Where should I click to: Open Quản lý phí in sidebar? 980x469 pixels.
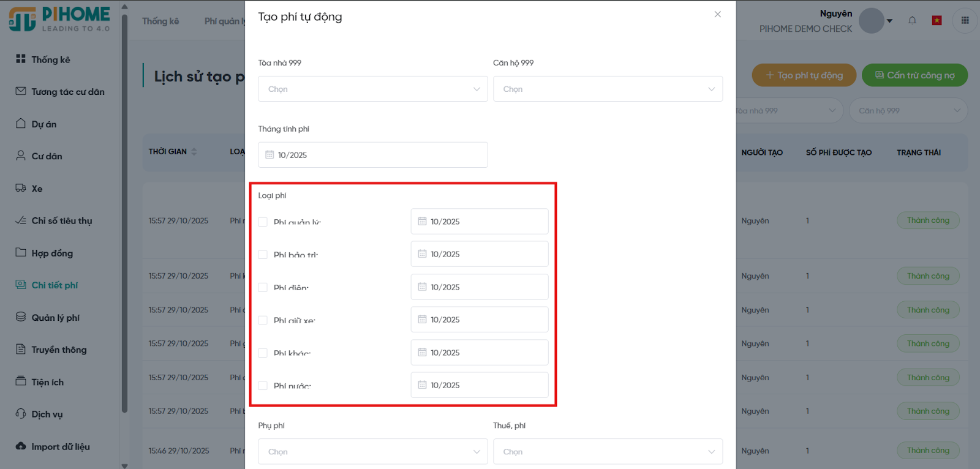click(55, 317)
